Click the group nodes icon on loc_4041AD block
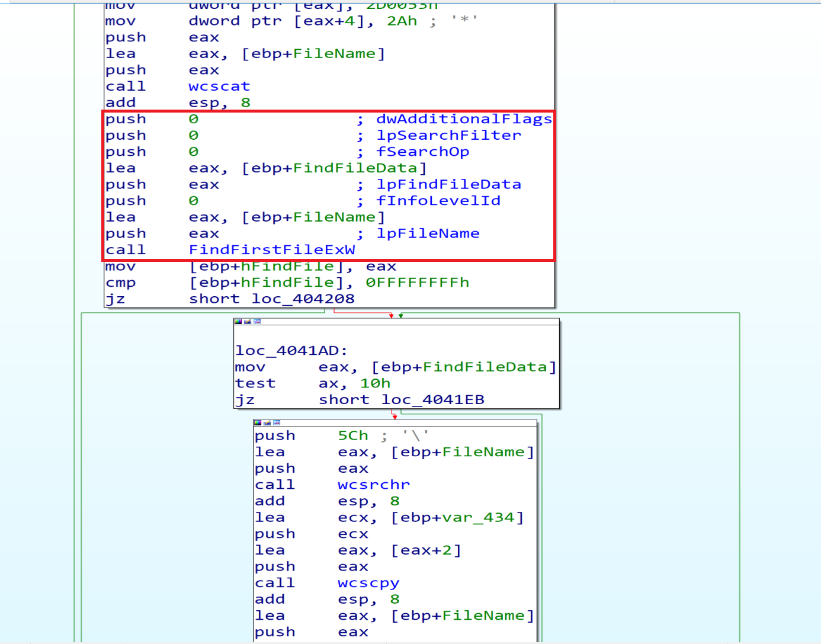The image size is (821, 644). click(x=257, y=322)
